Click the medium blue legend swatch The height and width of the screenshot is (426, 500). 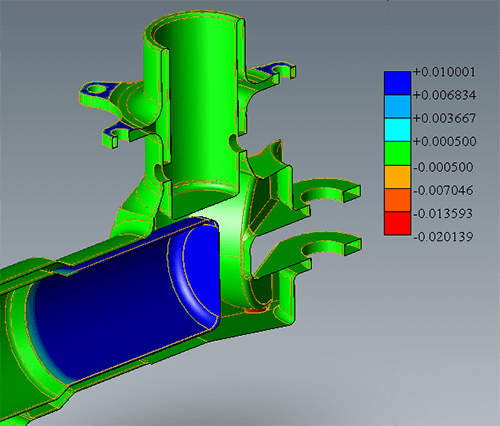[397, 107]
